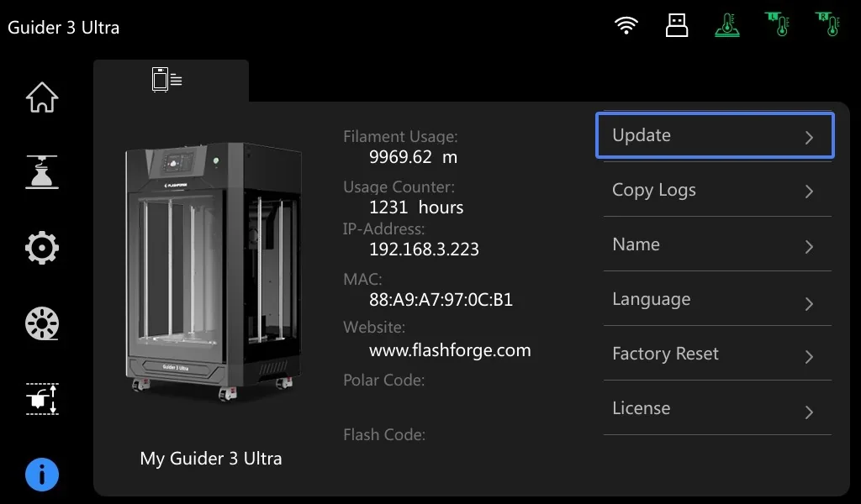The height and width of the screenshot is (504, 861).
Task: Tap the blue Info icon
Action: 41,475
